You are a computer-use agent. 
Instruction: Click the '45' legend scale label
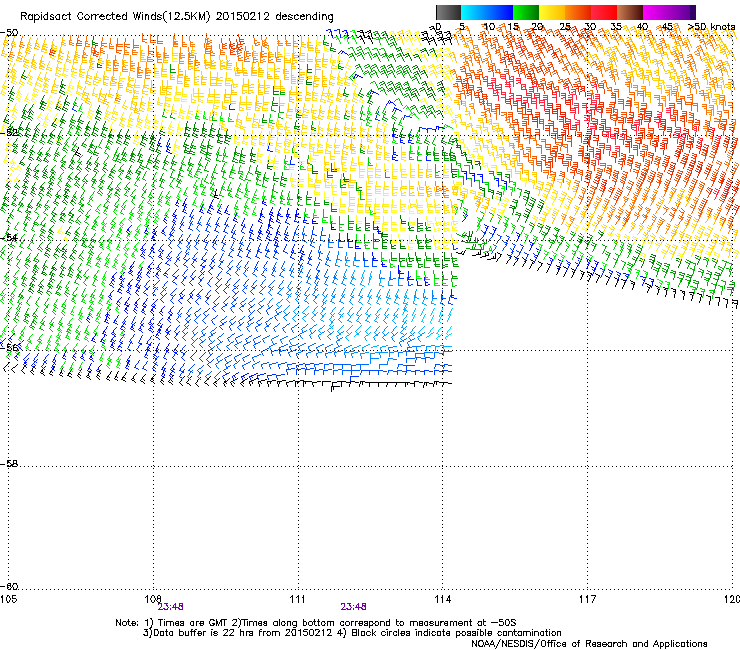pos(667,27)
